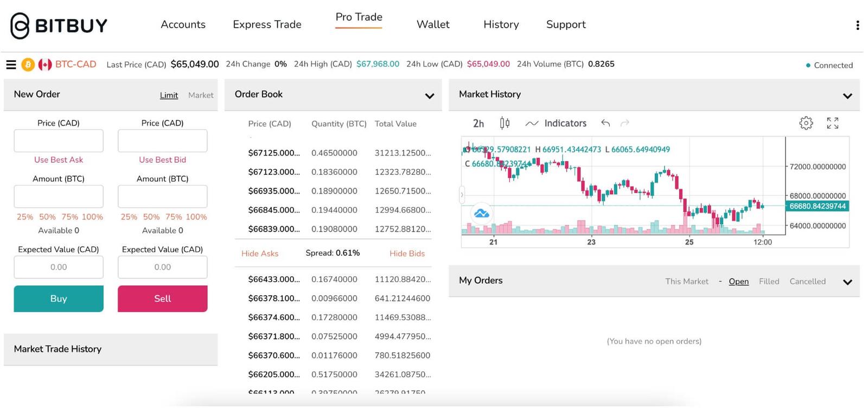Collapse the Market History panel

pyautogui.click(x=847, y=96)
